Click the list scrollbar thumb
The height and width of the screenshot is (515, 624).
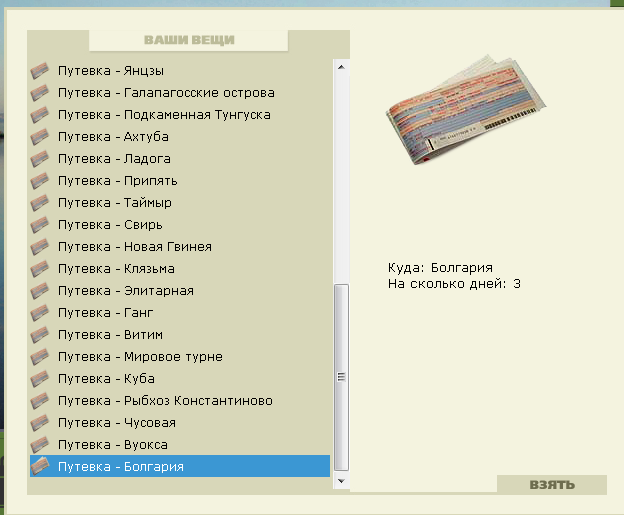[x=341, y=377]
